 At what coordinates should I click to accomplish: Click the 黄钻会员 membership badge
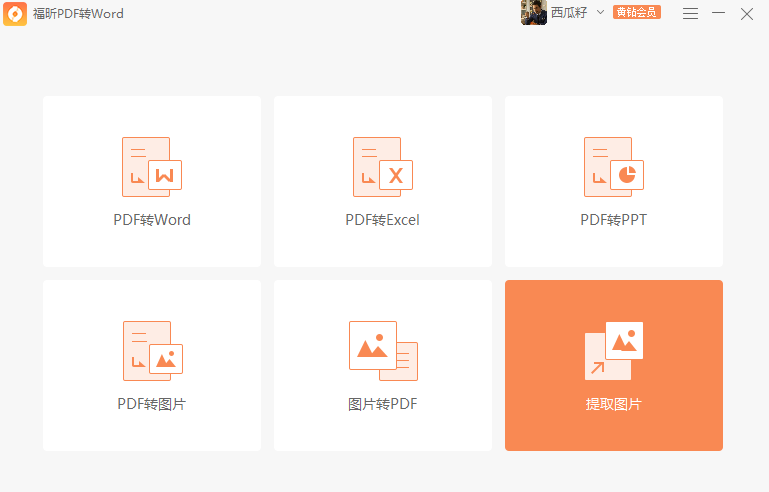click(x=637, y=13)
